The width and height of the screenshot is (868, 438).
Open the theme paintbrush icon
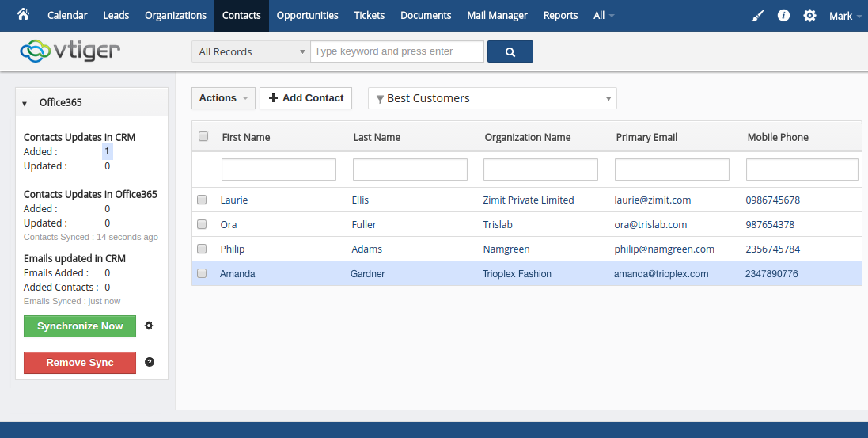[758, 16]
